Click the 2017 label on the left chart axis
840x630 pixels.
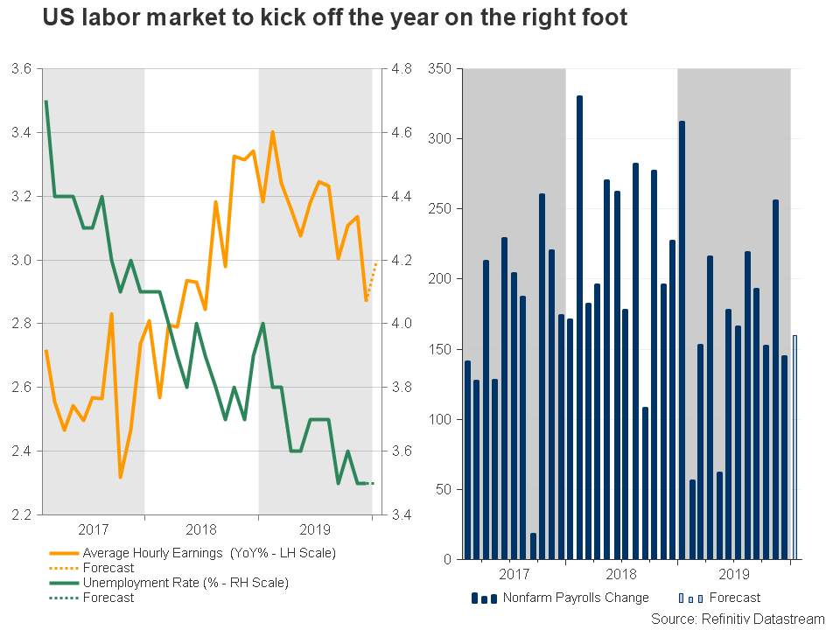[x=94, y=530]
